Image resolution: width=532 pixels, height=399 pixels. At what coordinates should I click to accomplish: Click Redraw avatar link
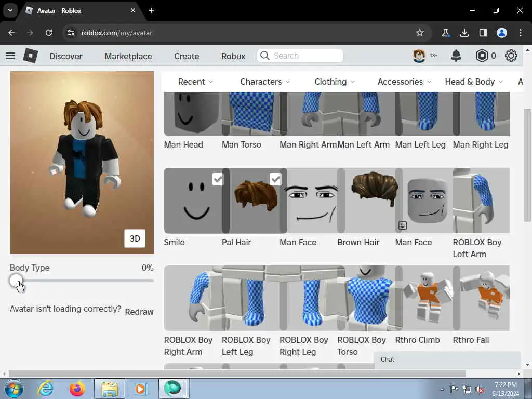click(x=139, y=312)
